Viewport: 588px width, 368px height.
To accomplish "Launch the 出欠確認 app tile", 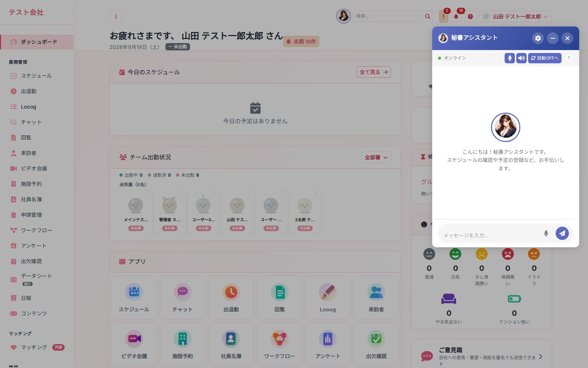I will click(376, 344).
